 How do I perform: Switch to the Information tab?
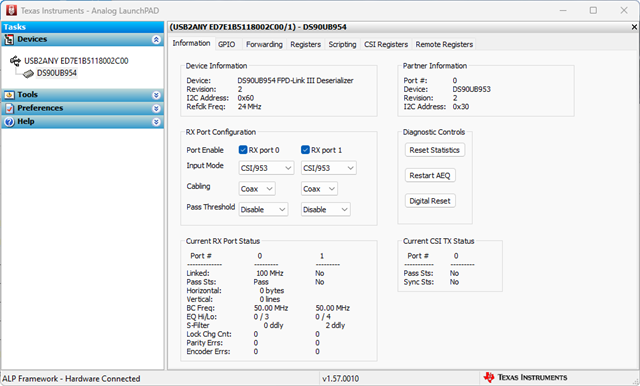[x=191, y=43]
